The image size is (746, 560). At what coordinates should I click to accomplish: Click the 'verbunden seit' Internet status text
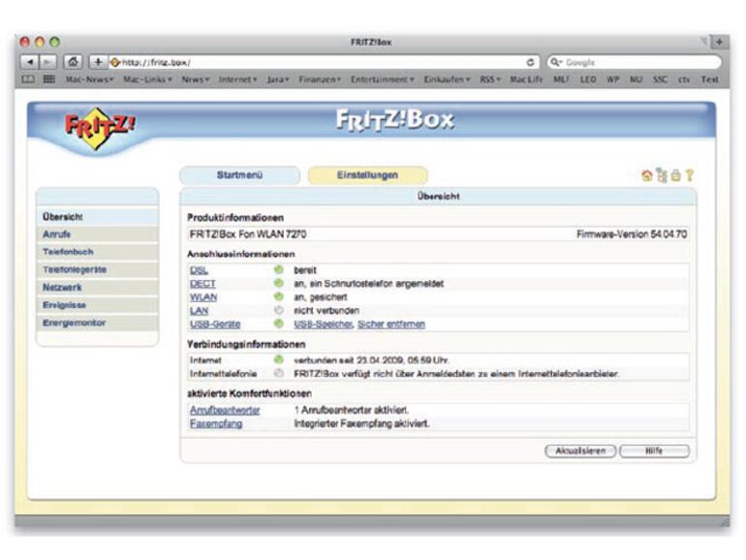[371, 360]
